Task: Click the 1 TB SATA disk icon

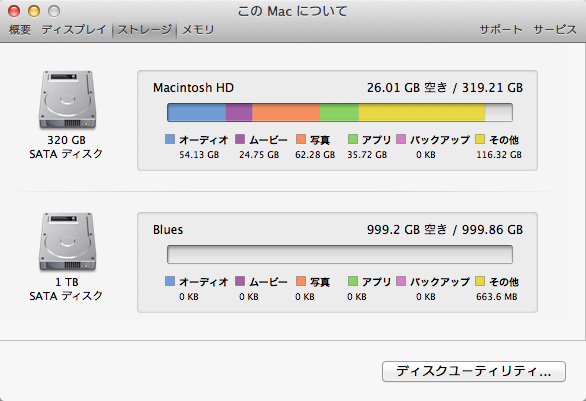Action: click(67, 242)
